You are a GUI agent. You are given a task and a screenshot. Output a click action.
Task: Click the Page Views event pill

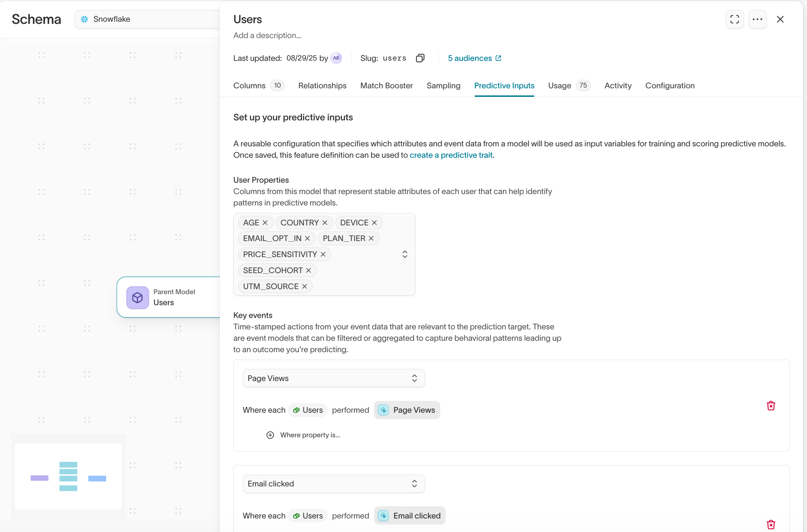pyautogui.click(x=407, y=410)
